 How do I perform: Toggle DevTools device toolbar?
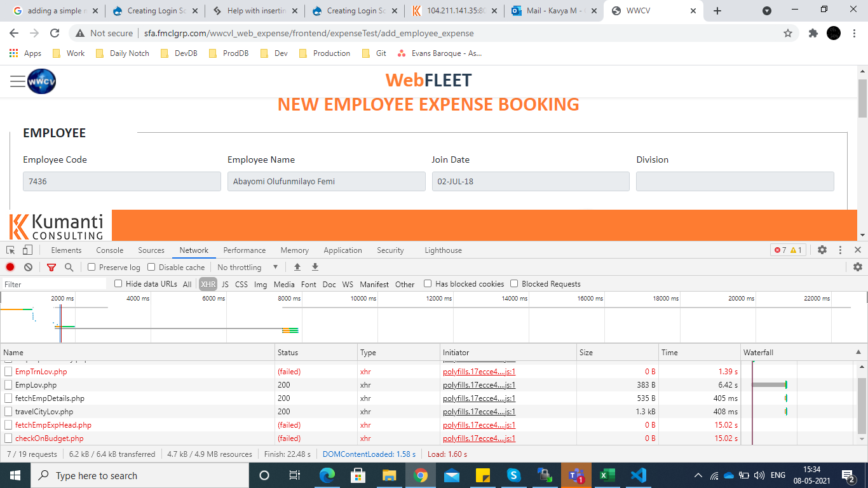tap(27, 250)
